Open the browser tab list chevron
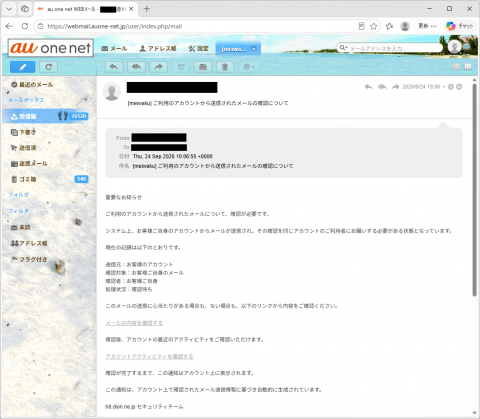The height and width of the screenshot is (419, 480). 9,9
